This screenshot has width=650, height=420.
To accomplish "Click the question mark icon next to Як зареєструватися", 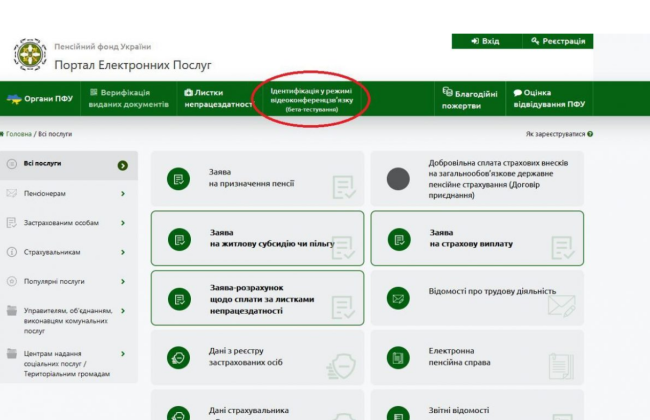I will (590, 134).
